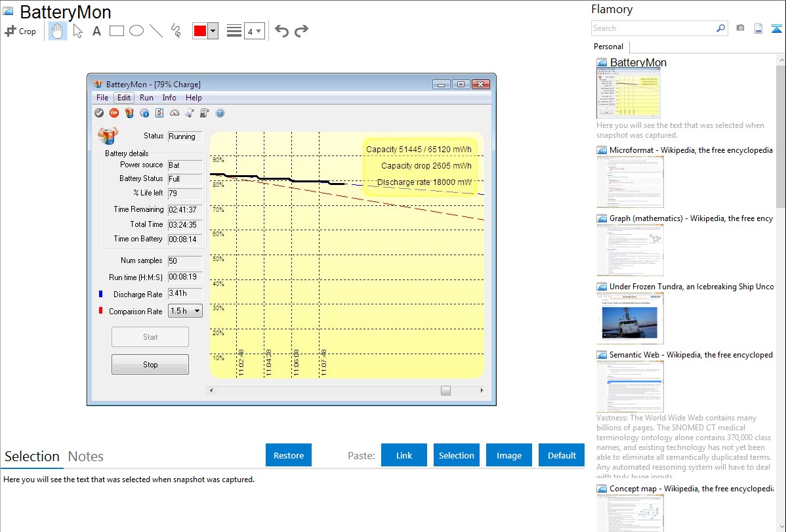Click the red color swatch
This screenshot has width=786, height=532.
point(200,31)
